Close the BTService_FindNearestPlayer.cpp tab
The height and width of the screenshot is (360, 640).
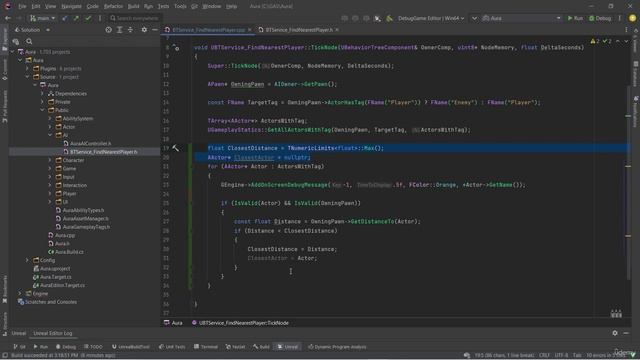pos(250,30)
